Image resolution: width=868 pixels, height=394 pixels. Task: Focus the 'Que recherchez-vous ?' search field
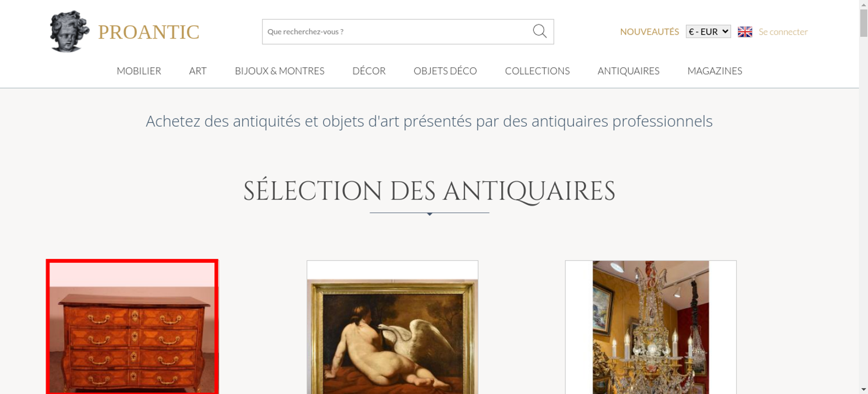[x=397, y=32]
